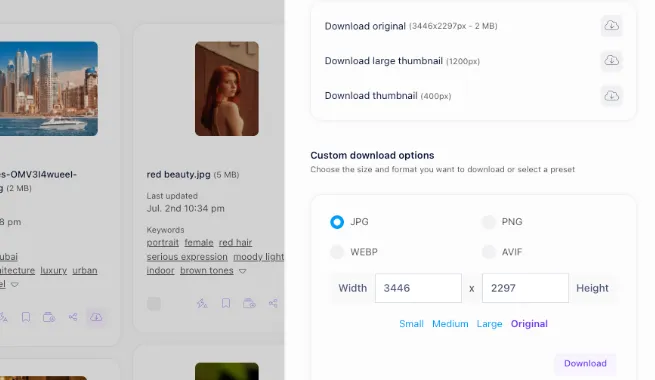Click the urban keyword

(x=85, y=271)
